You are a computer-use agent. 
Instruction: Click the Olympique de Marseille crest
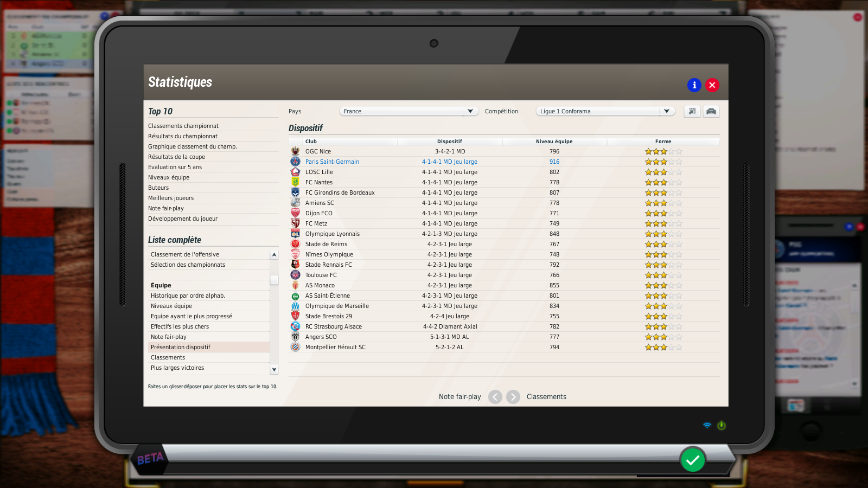[x=295, y=306]
